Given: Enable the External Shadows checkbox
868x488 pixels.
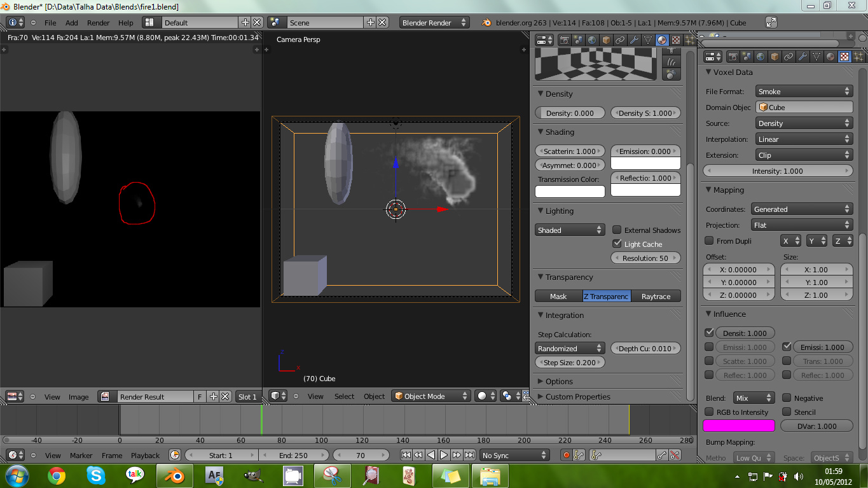Looking at the screenshot, I should (616, 230).
